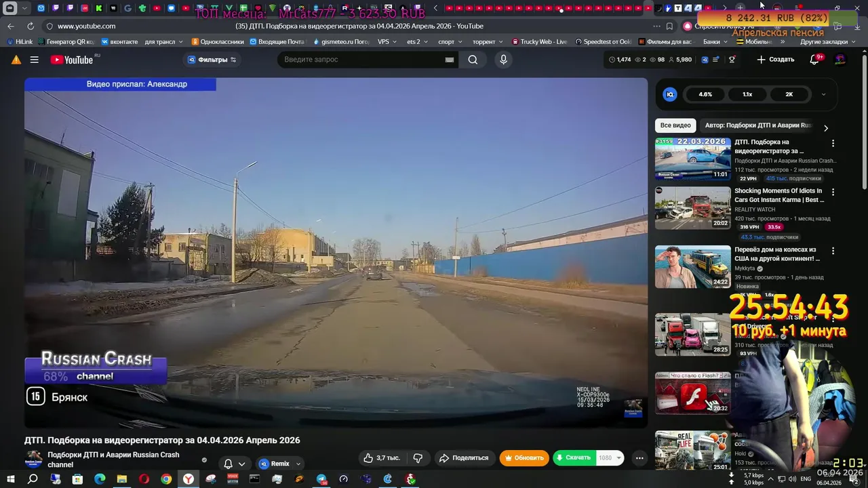Screen dimensions: 868x488
Task: Open Windows taskbar search
Action: [33, 479]
